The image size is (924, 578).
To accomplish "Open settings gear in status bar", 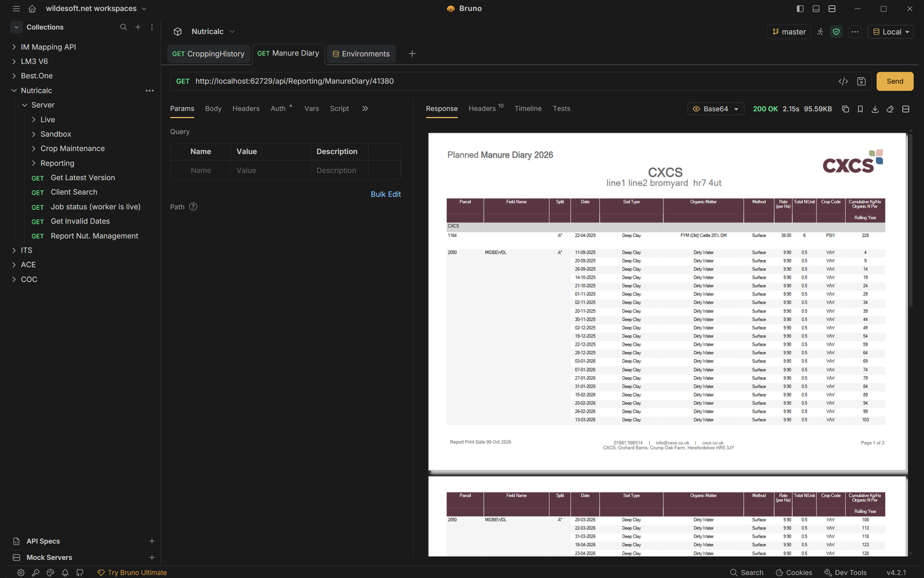I will tap(21, 572).
